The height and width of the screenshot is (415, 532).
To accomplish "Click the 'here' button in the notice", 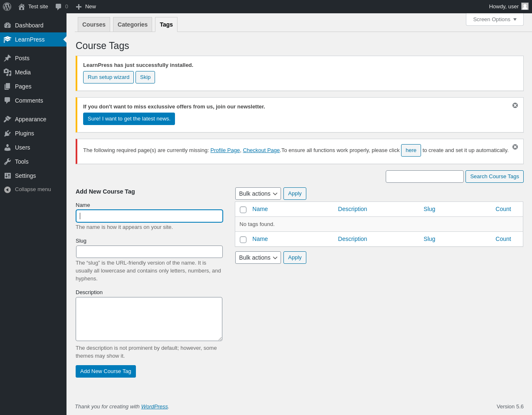I will (411, 150).
